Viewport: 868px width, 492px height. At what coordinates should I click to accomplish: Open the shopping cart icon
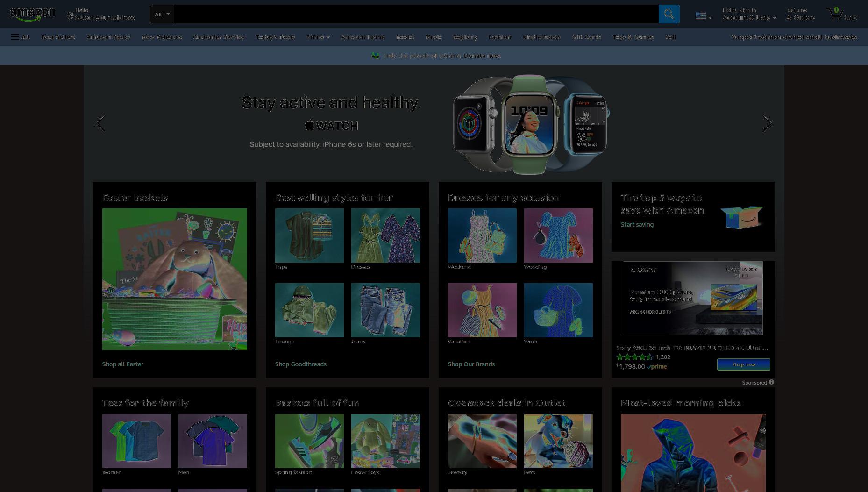click(x=835, y=14)
